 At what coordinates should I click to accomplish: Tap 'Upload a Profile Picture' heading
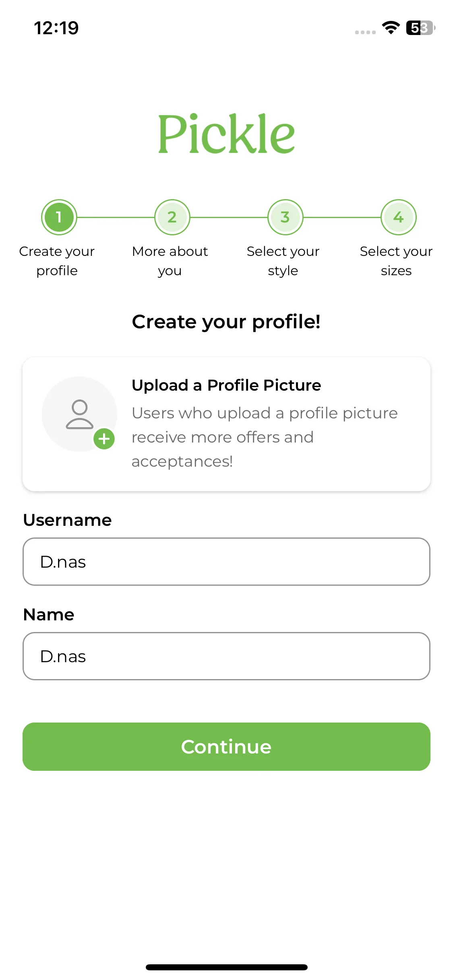tap(226, 385)
